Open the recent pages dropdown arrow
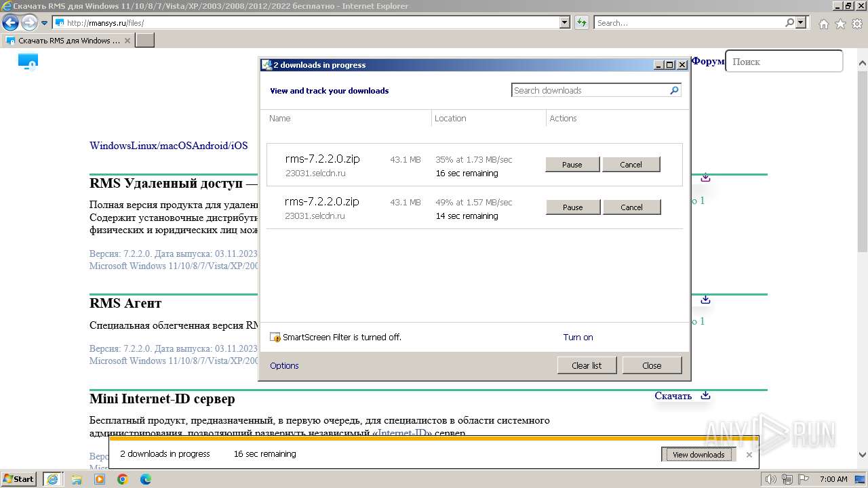868x488 pixels. (x=45, y=23)
